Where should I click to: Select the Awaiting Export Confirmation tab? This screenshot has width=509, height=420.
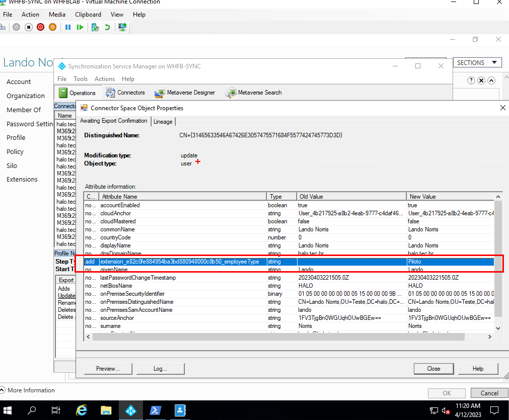(x=114, y=121)
